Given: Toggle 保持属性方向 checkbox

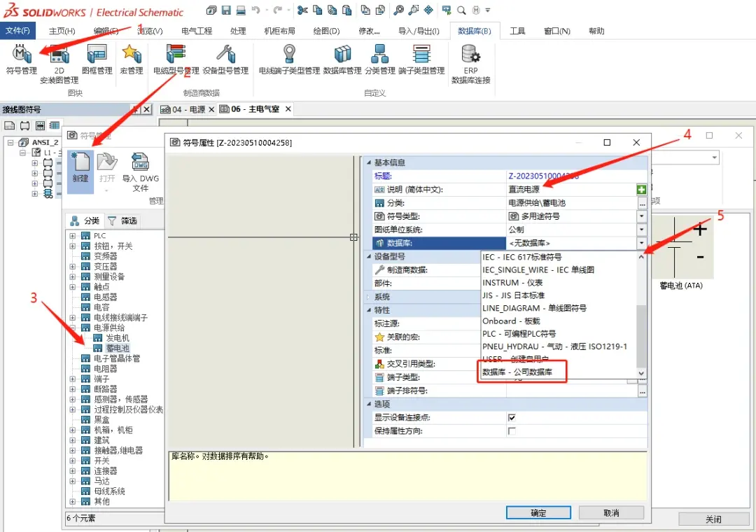Looking at the screenshot, I should point(512,430).
